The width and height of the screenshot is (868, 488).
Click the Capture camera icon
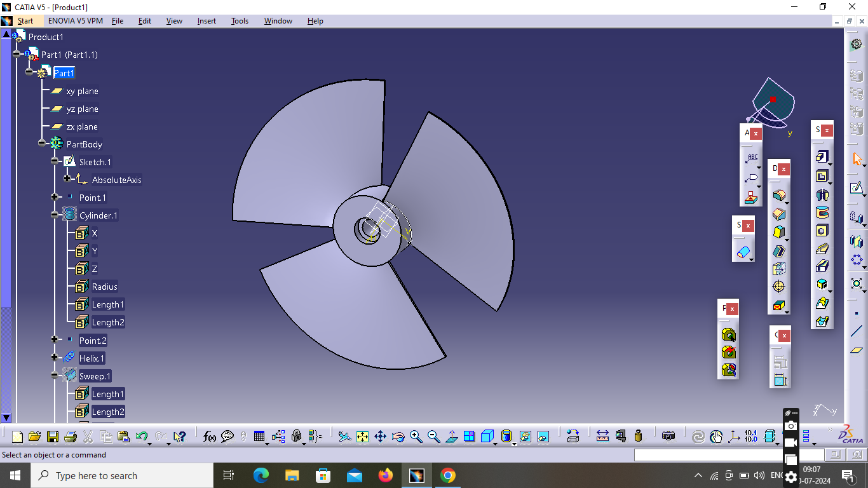[668, 437]
